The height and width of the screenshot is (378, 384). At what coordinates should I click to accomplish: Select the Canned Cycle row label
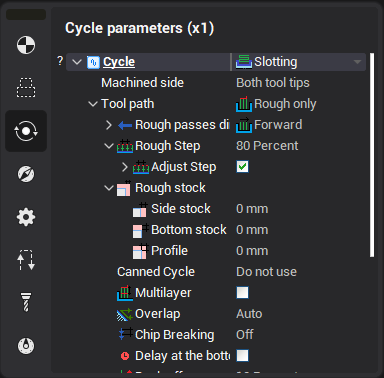point(156,272)
